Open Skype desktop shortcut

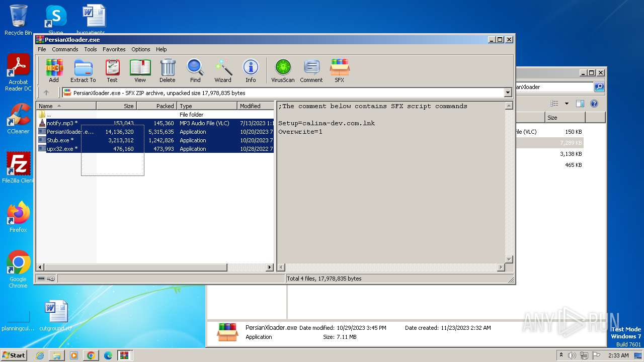click(56, 19)
